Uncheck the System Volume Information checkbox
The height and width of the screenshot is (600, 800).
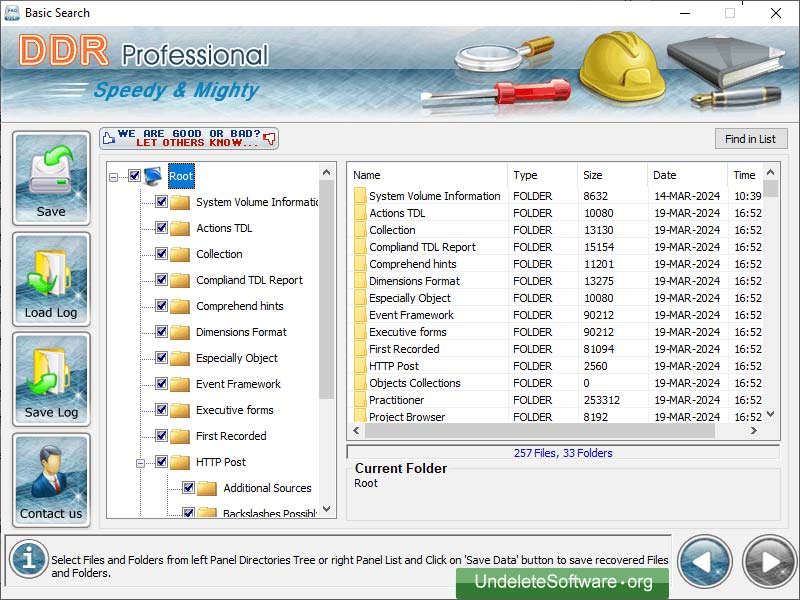[161, 202]
